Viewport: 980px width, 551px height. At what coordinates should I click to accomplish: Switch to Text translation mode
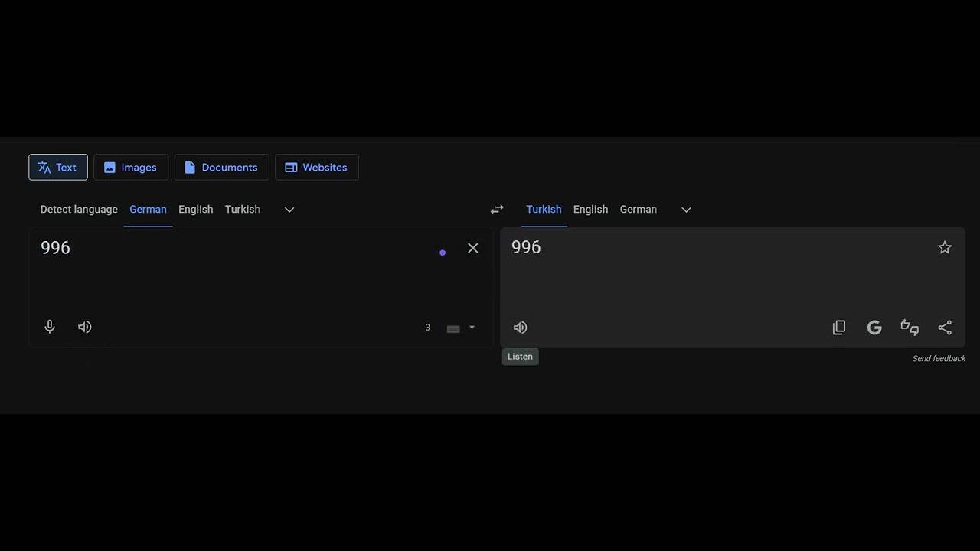point(58,167)
